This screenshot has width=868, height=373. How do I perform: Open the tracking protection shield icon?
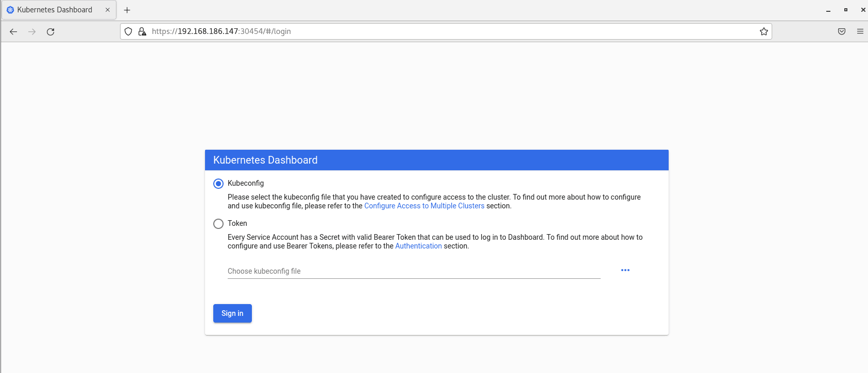(128, 31)
